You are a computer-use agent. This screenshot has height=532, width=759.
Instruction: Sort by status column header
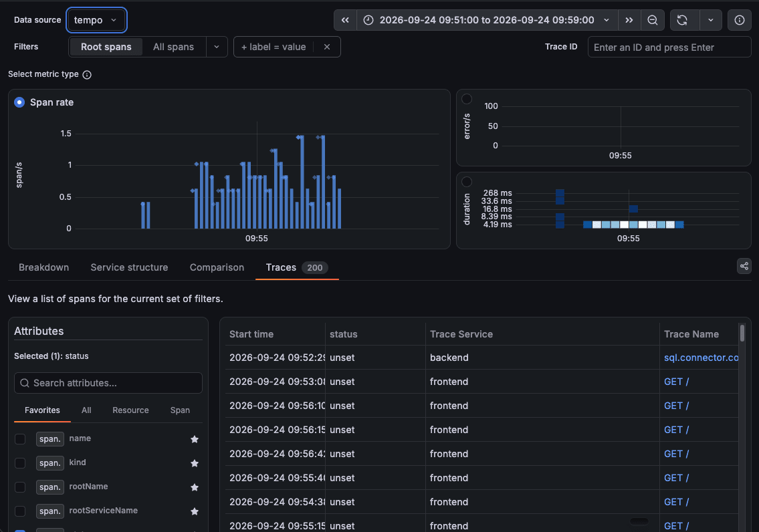click(x=343, y=334)
